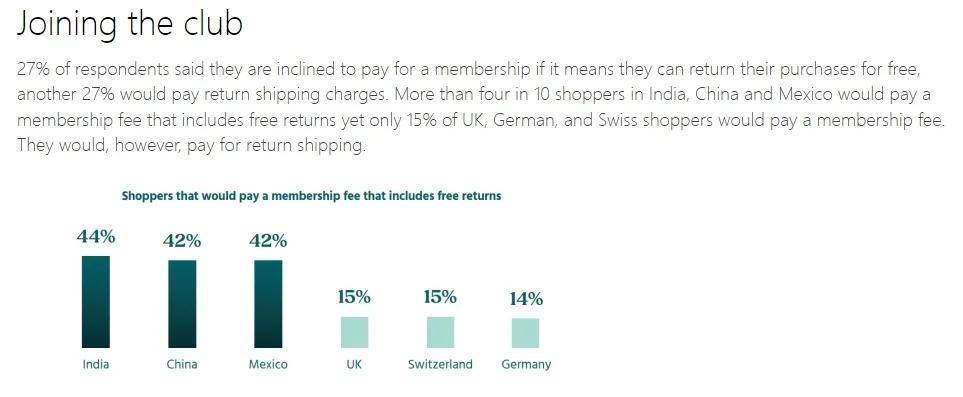This screenshot has height=397, width=963.
Task: Click the Germany axis label
Action: (526, 364)
